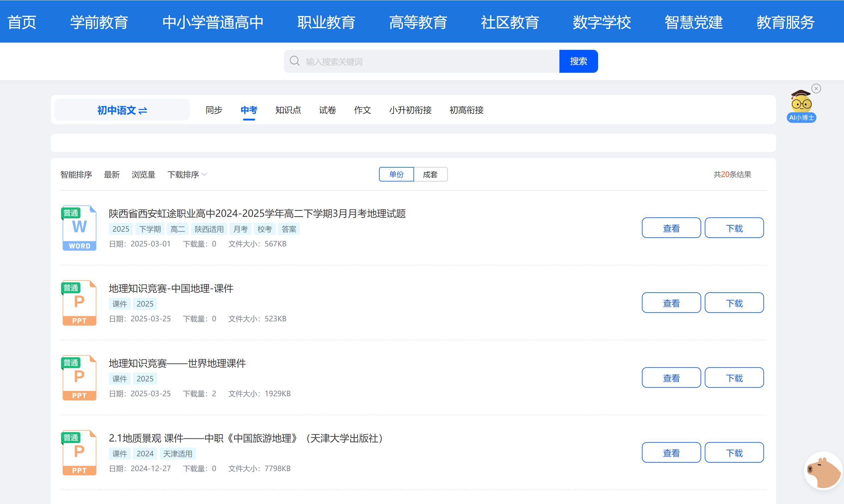Click the magnifier icon in search box
Viewport: 844px width, 504px height.
pyautogui.click(x=294, y=61)
